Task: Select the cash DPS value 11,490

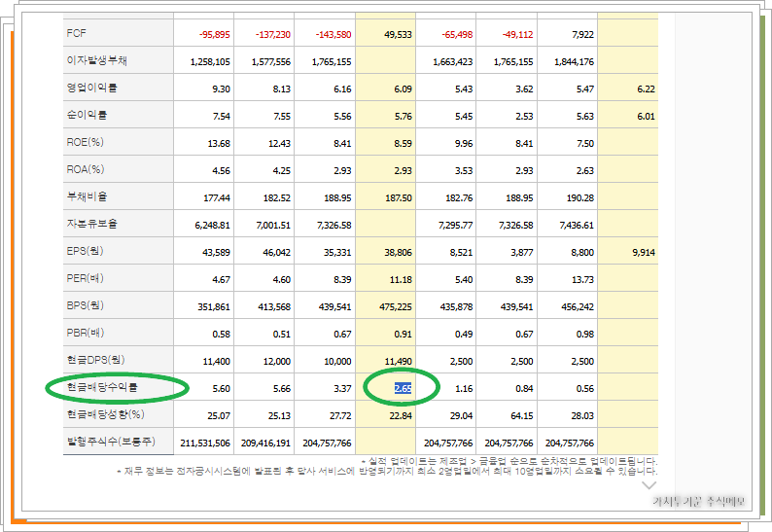Action: point(399,362)
